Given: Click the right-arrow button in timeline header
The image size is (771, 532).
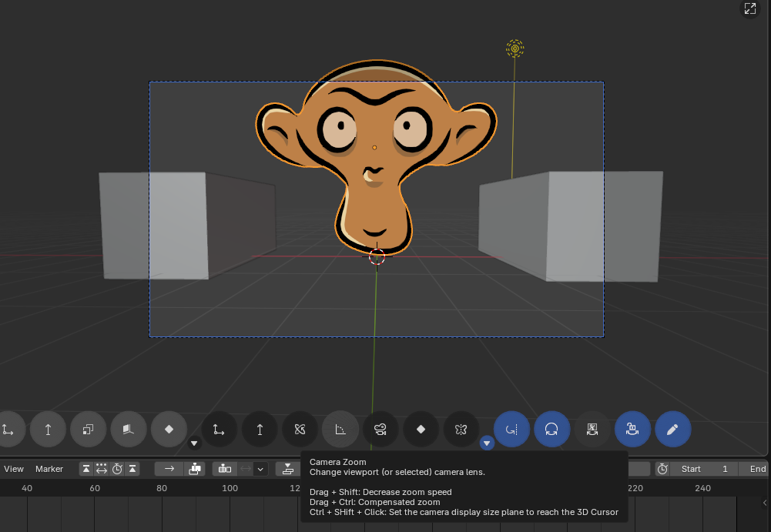Looking at the screenshot, I should point(169,469).
